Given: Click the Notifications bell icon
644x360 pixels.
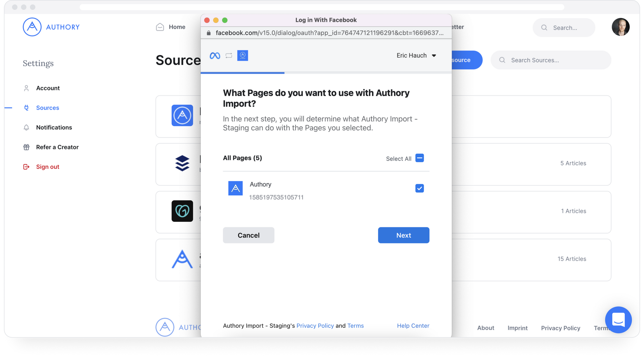Looking at the screenshot, I should pyautogui.click(x=26, y=128).
